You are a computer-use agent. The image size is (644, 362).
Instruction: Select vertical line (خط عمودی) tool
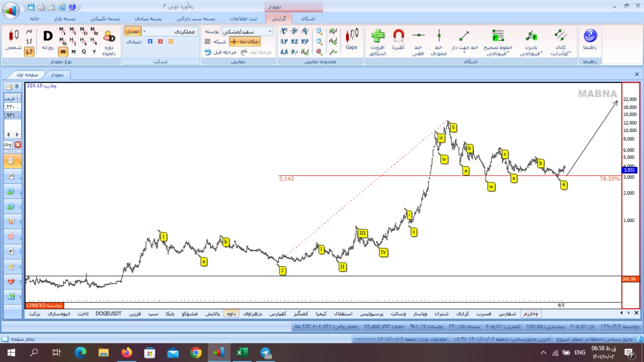point(439,42)
